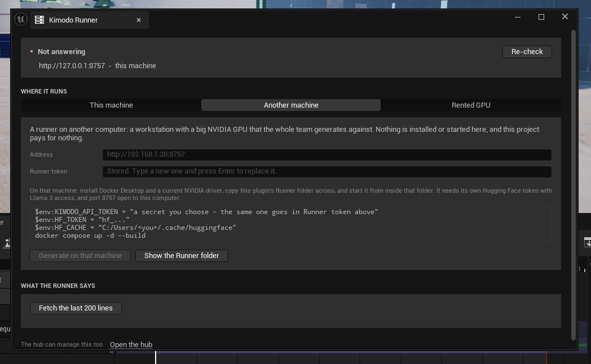The image size is (591, 364).
Task: Switch to Rented GPU option
Action: 471,105
